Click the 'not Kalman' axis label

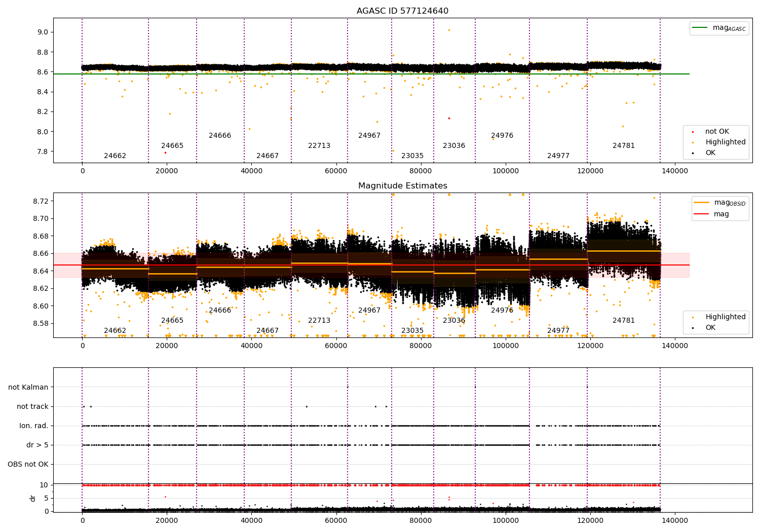28,388
